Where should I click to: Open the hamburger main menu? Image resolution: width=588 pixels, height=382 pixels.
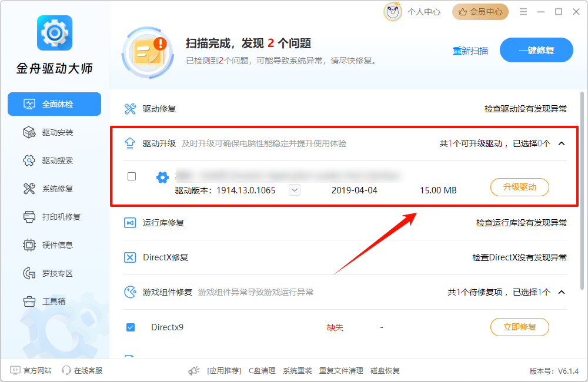click(523, 12)
